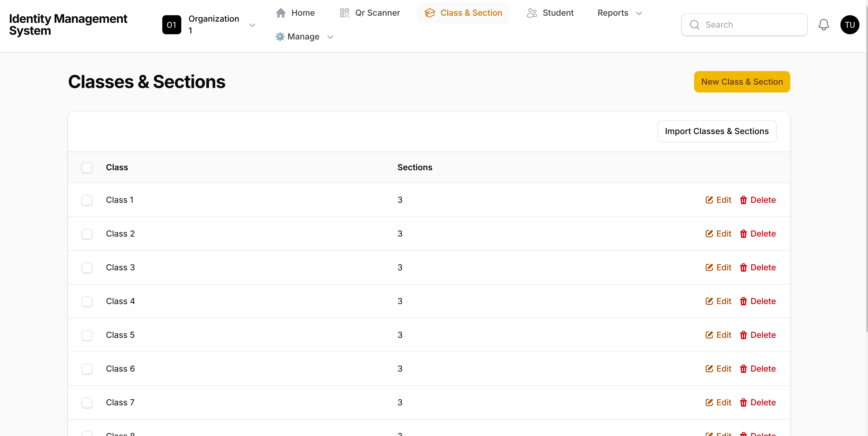Image resolution: width=868 pixels, height=436 pixels.
Task: Click the New Class & Section button
Action: pos(742,82)
